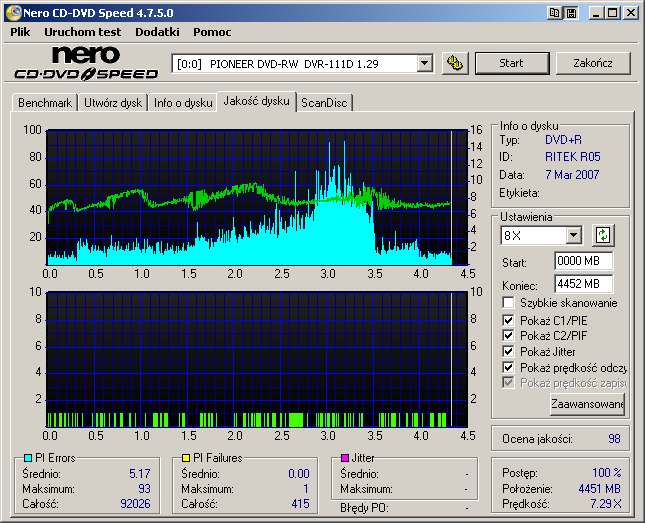645x523 pixels.
Task: Click the Nero disc icon in title bar
Action: [x=13, y=13]
